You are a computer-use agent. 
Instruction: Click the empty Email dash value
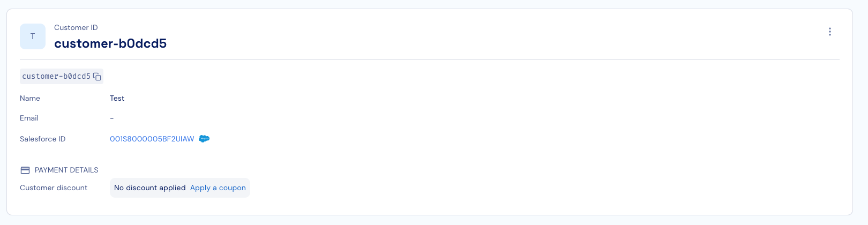pyautogui.click(x=111, y=118)
